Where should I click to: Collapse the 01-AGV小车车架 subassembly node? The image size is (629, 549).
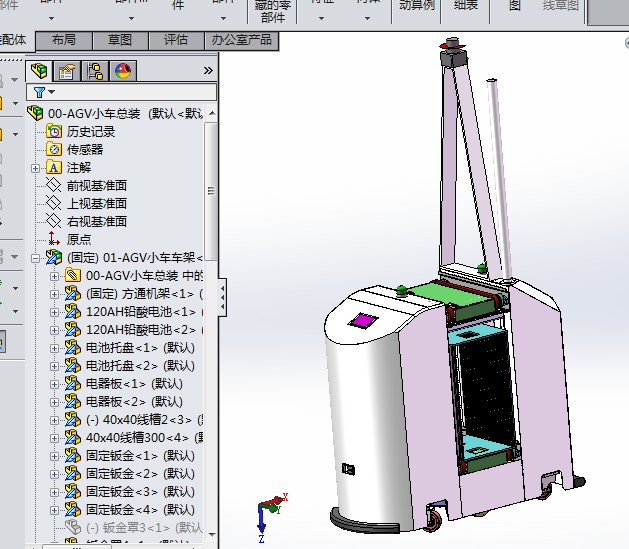37,257
